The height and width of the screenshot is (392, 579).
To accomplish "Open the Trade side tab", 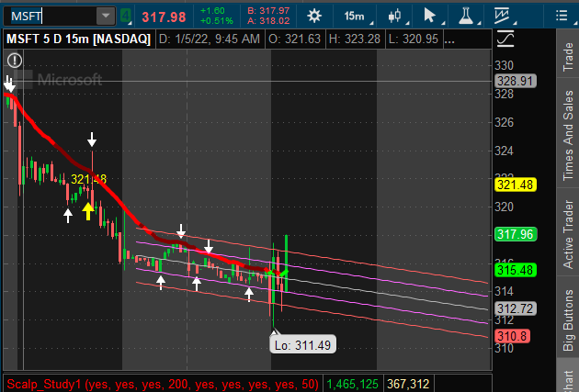I will [x=568, y=57].
